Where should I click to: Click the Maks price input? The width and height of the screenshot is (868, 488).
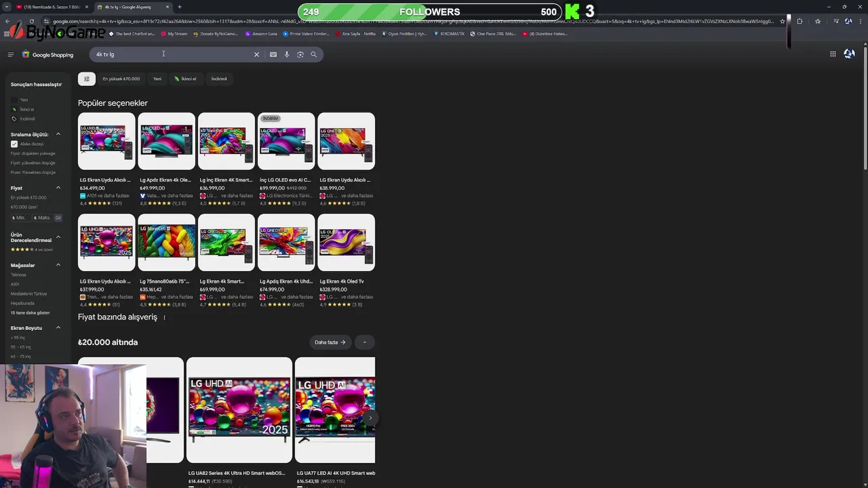43,218
